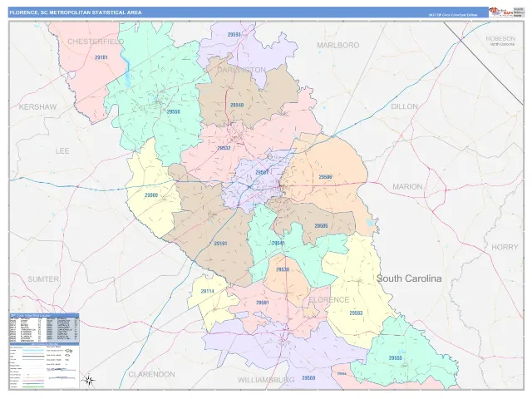Click the map legend symbols panel
Viewport: 532px width, 399px height.
click(44, 366)
